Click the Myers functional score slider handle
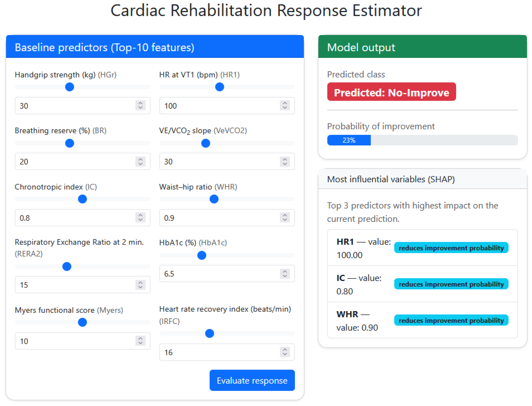The width and height of the screenshot is (532, 406). point(82,322)
